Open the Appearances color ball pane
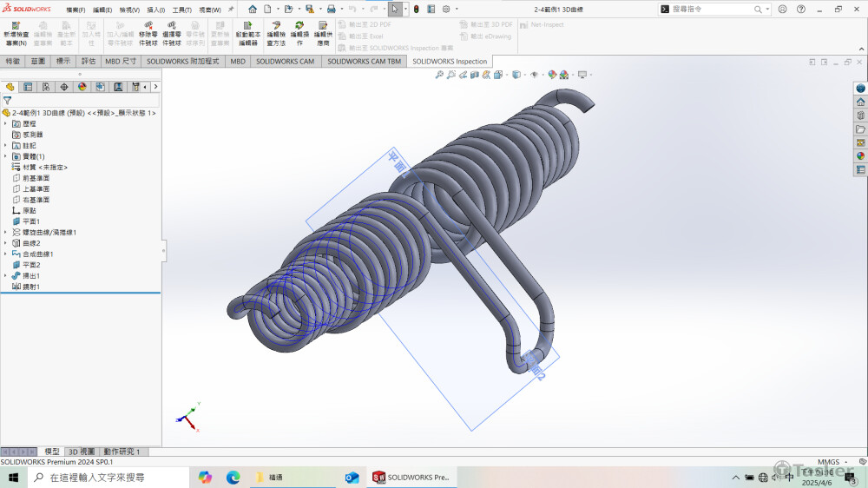The image size is (868, 488). click(860, 155)
